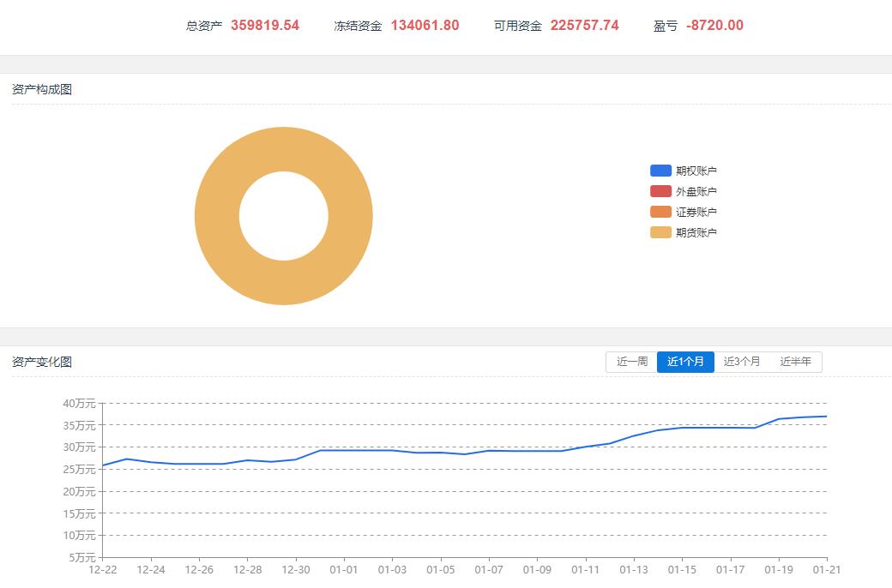
Task: Switch to the 近一周 time range
Action: click(x=631, y=362)
